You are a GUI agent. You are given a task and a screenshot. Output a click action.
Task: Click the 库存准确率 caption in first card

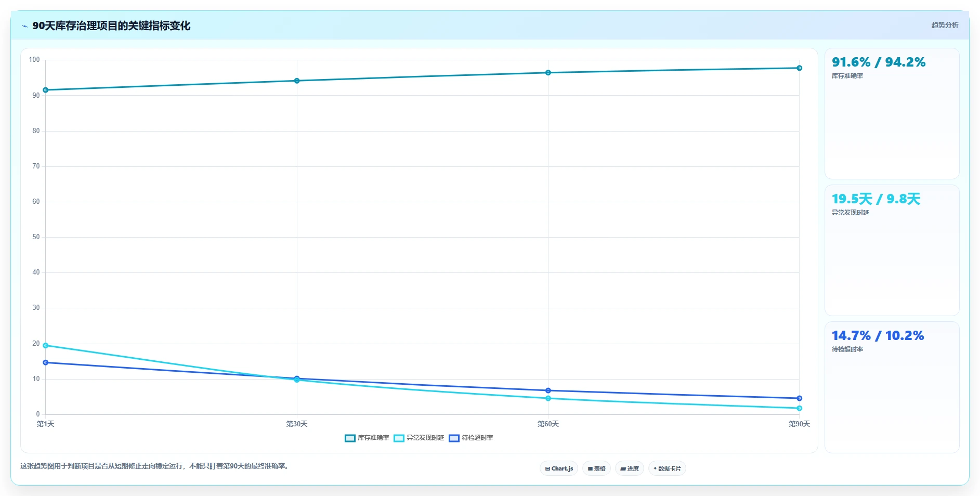pyautogui.click(x=847, y=76)
